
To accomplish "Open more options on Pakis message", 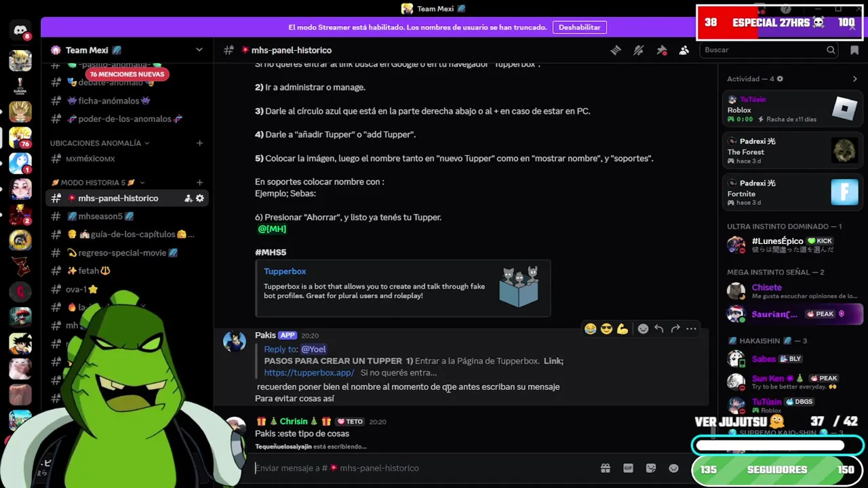I will tap(691, 329).
